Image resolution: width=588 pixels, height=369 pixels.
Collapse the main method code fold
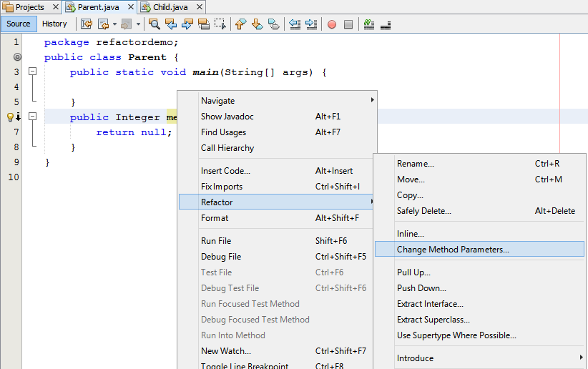tap(31, 72)
